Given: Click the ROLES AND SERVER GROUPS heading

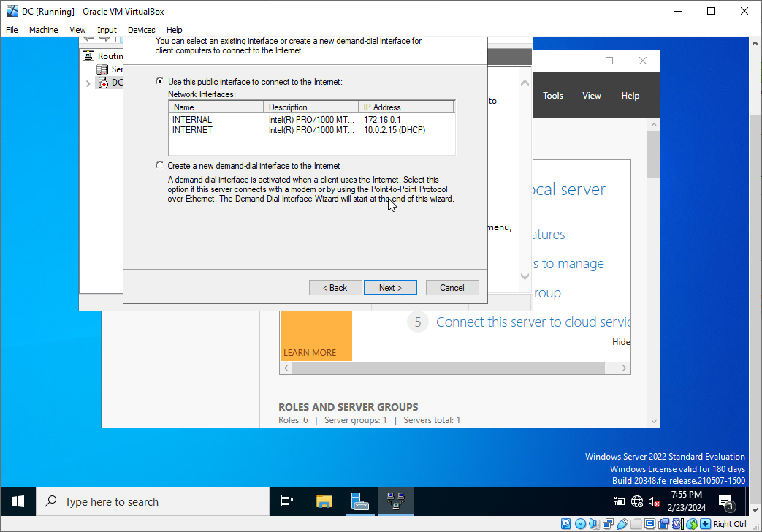Looking at the screenshot, I should coord(348,407).
